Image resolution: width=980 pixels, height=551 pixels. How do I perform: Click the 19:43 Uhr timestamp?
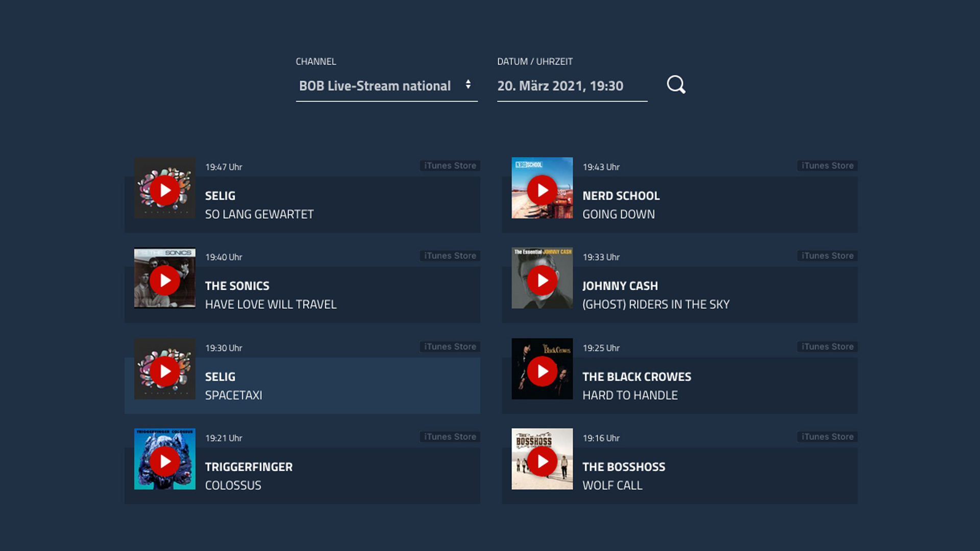pyautogui.click(x=601, y=167)
